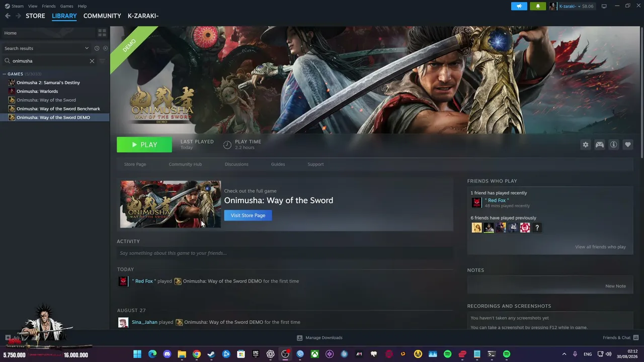Go forward with the right arrow

point(19,16)
